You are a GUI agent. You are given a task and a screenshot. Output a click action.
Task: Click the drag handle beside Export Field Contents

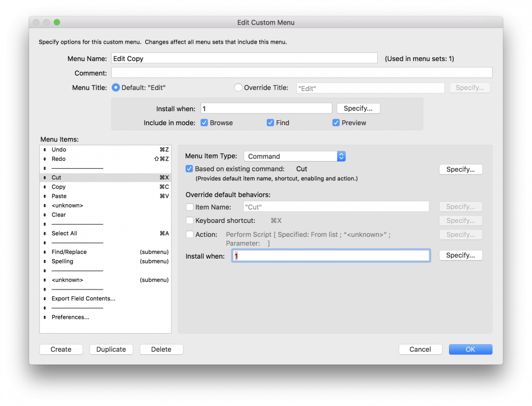tap(45, 299)
